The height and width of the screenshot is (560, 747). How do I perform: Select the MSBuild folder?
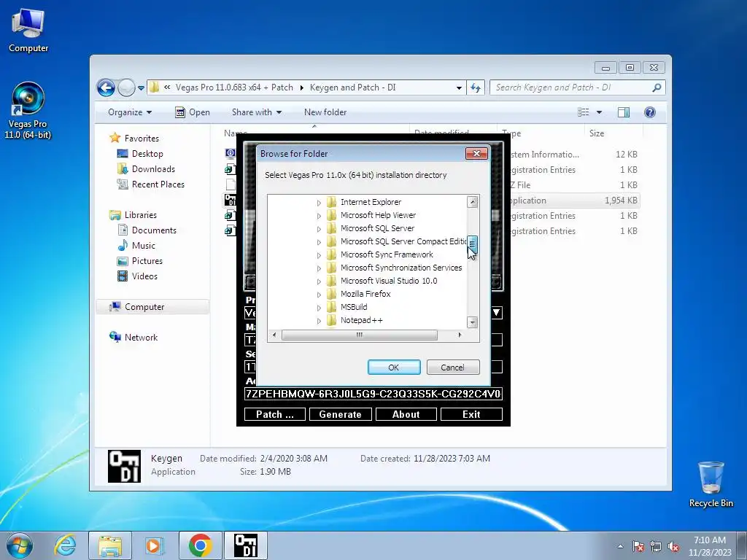[354, 307]
